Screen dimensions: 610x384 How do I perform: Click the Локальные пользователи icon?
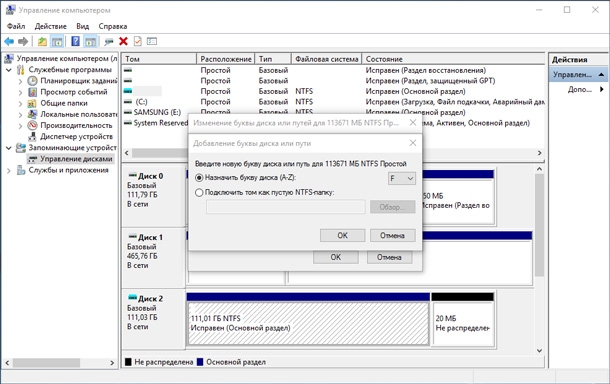click(32, 114)
